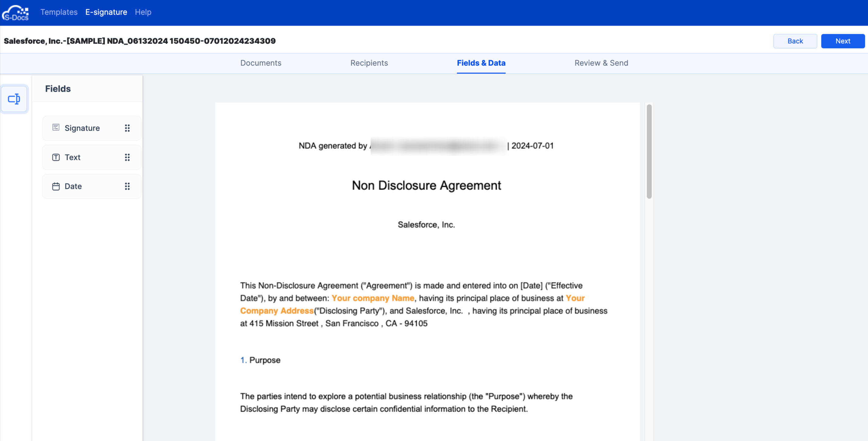Click the drag handle on the Signature field
The height and width of the screenshot is (441, 868).
click(x=127, y=128)
